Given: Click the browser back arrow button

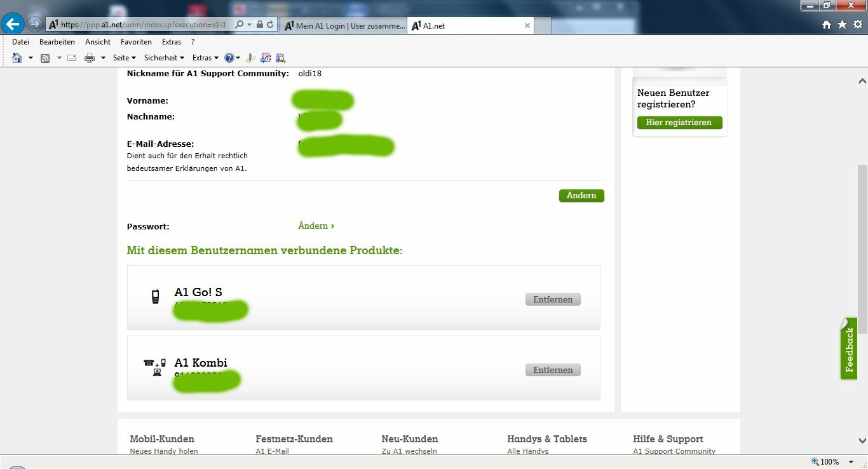Looking at the screenshot, I should tap(13, 24).
